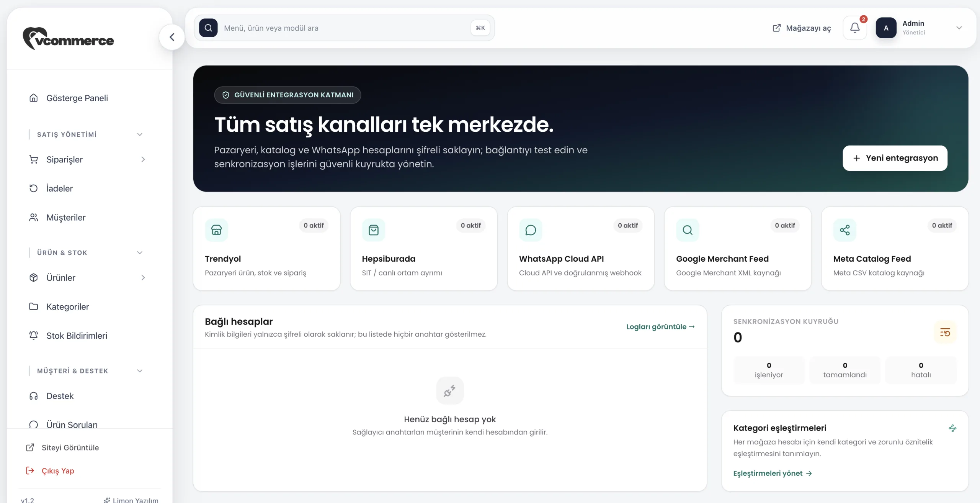The height and width of the screenshot is (503, 980).
Task: Click the Yeni entegrasyon button
Action: (x=895, y=158)
